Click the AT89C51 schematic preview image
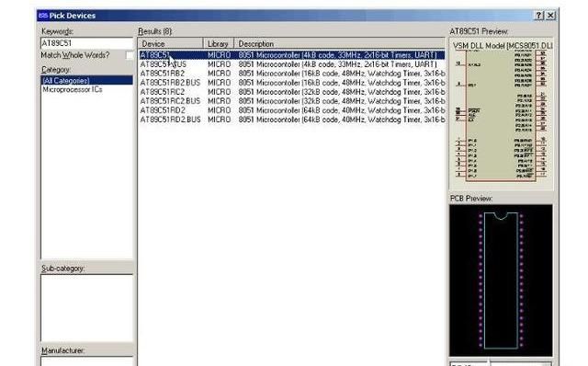Screen dimensions: 588x366 501,114
